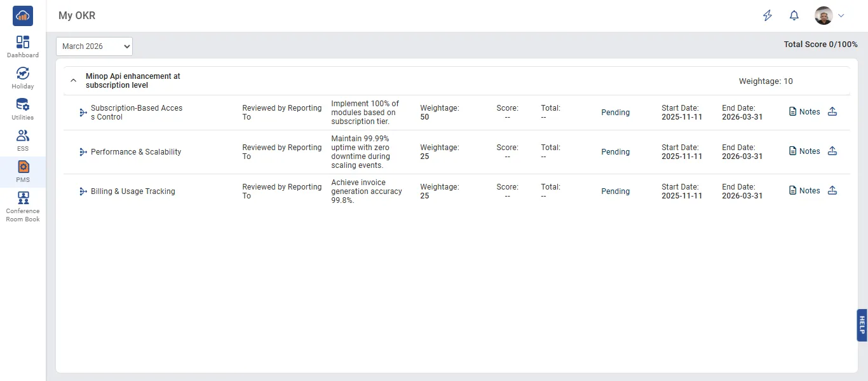868x381 pixels.
Task: Open the notification bell
Action: click(x=794, y=15)
